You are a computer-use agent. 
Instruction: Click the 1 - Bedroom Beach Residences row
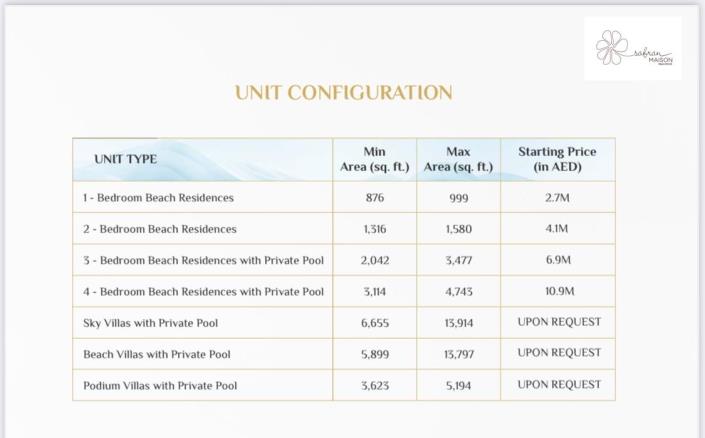coord(158,198)
